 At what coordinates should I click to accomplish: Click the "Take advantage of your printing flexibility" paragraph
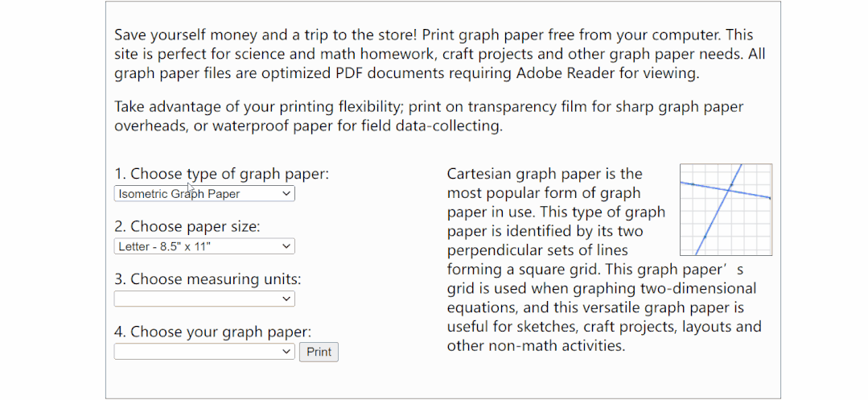pyautogui.click(x=429, y=117)
